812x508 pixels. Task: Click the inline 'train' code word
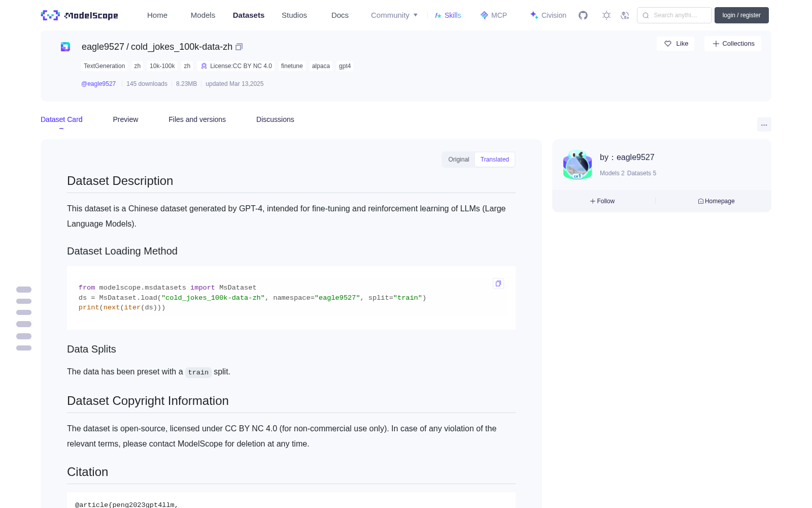tap(198, 372)
